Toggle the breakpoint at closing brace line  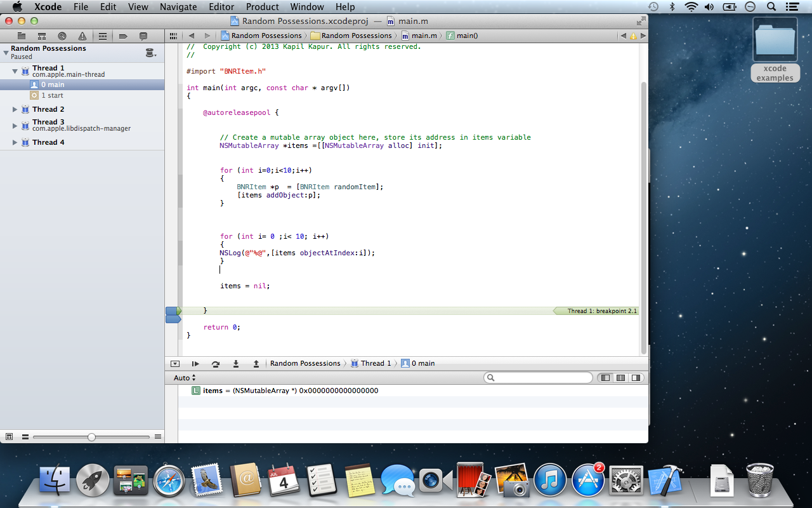click(173, 311)
